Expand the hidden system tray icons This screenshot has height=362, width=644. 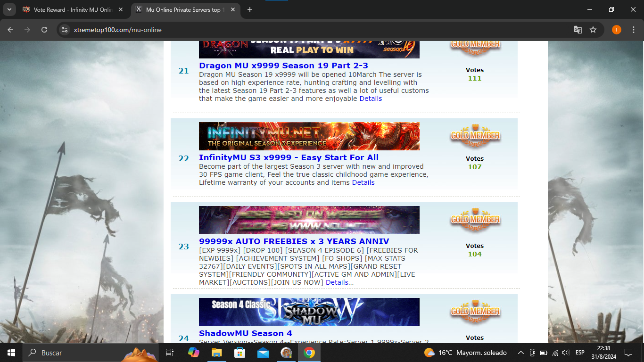(521, 353)
